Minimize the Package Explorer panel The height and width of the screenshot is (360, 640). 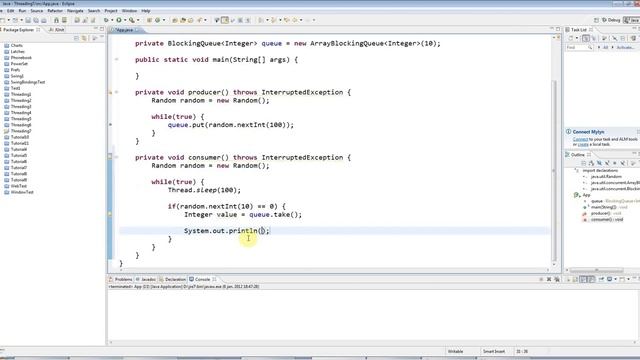(96, 29)
